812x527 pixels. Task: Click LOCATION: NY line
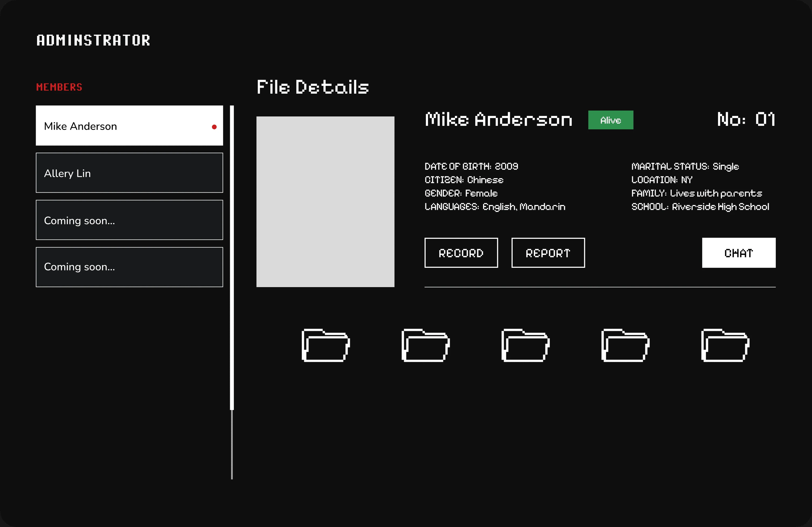tap(662, 180)
